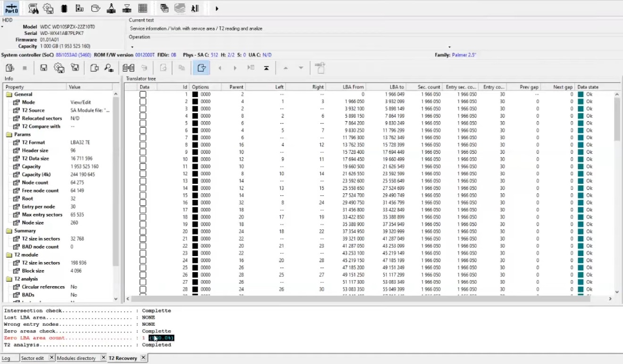Tick the Data checkbox for node Id 12
Screen dimensions: 623x364
pyautogui.click(x=143, y=174)
